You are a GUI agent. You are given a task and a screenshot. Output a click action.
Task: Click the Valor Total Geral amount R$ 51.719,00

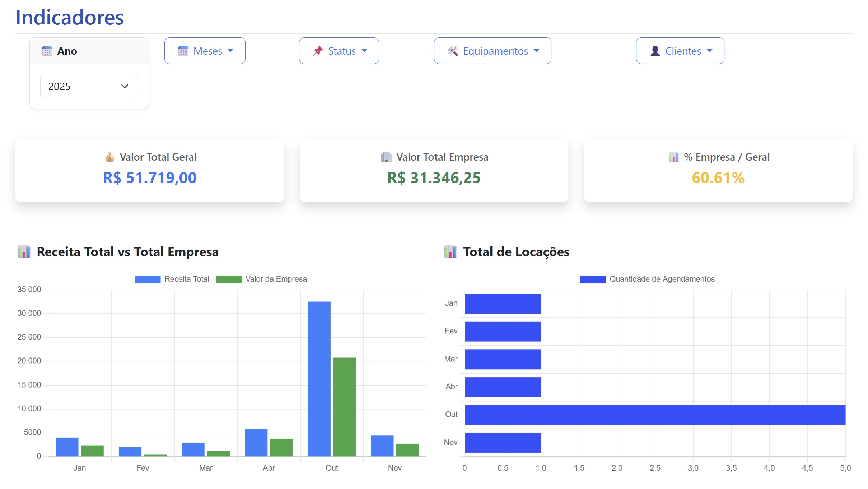pos(150,178)
